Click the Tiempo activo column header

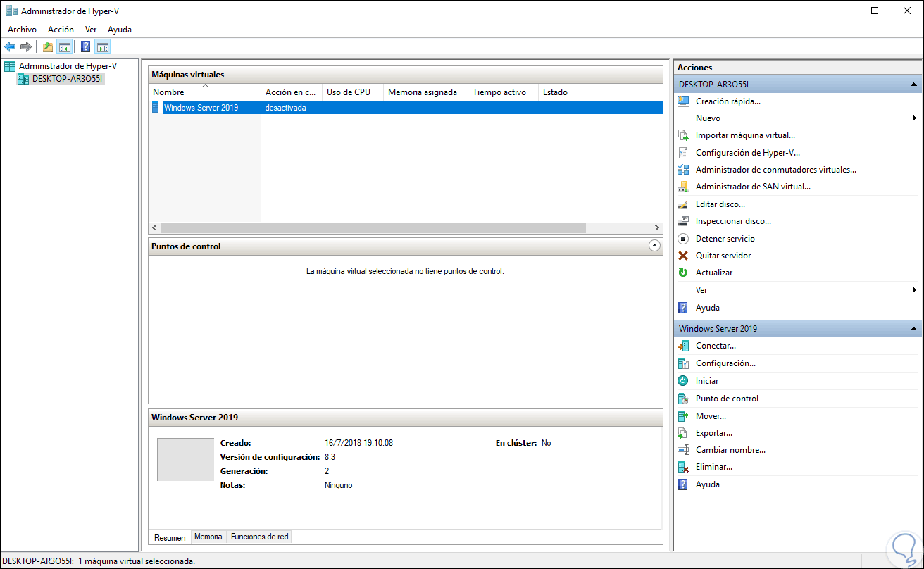tap(503, 92)
